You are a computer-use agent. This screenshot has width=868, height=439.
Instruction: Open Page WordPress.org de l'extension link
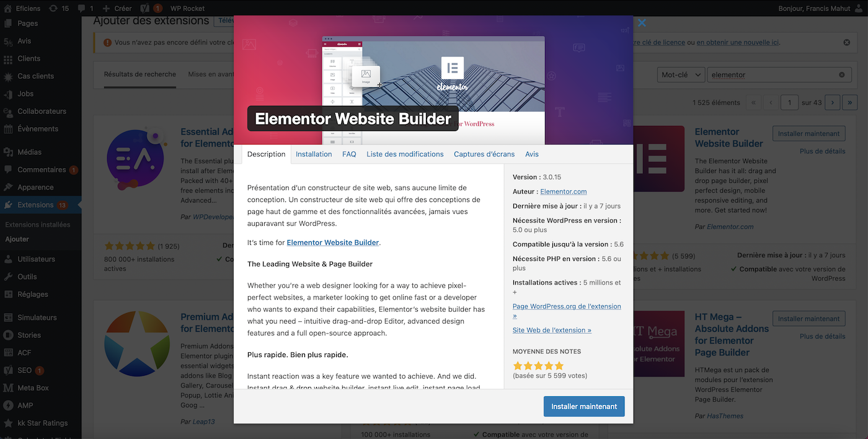coord(567,311)
